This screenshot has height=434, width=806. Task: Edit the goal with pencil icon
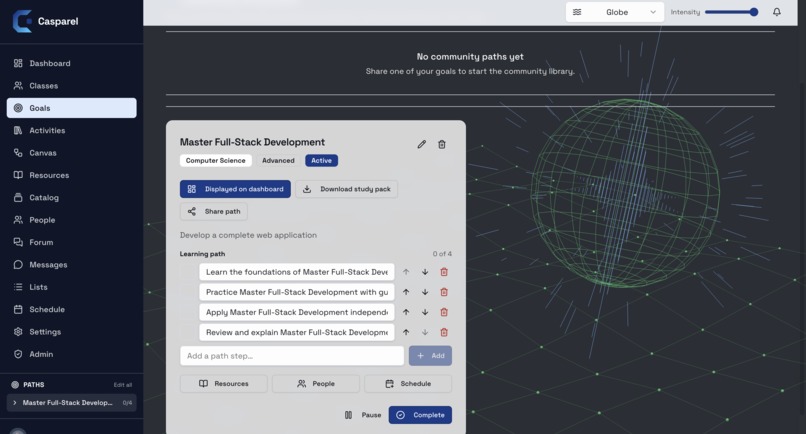tap(422, 144)
